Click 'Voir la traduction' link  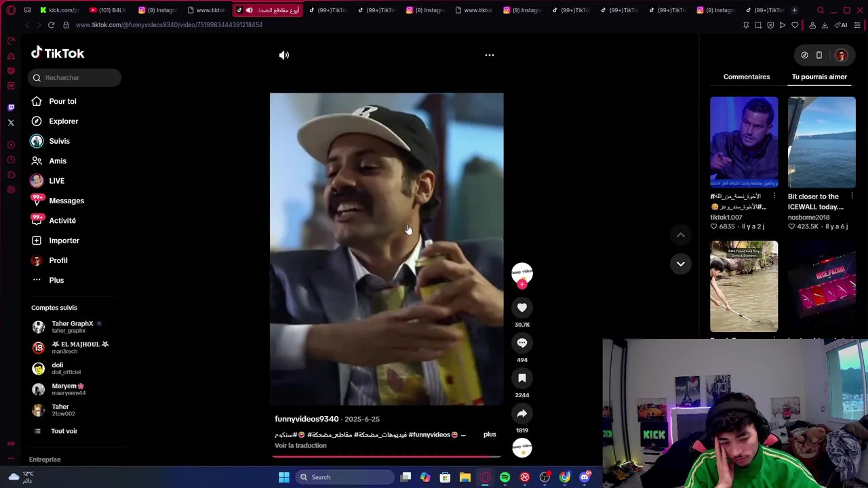coord(300,445)
